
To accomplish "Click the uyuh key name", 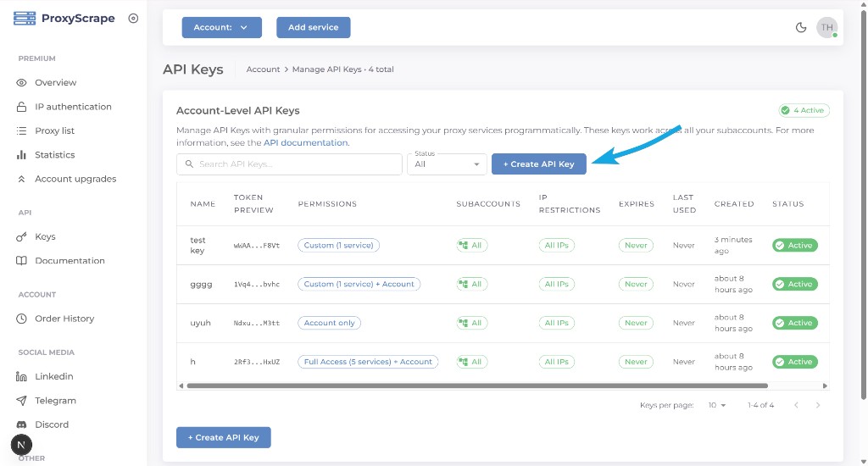I will pos(200,323).
